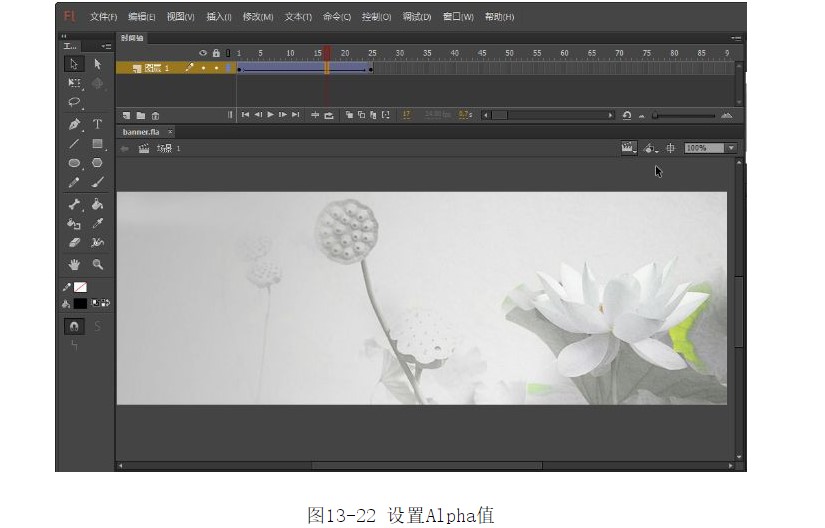Activate the Hand tool
The height and width of the screenshot is (528, 825).
click(x=74, y=265)
